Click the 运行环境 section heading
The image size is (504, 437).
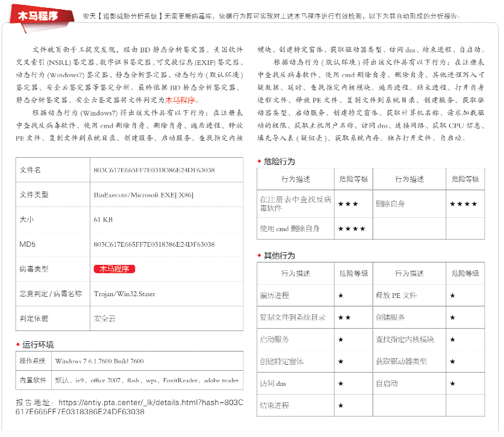pos(38,344)
